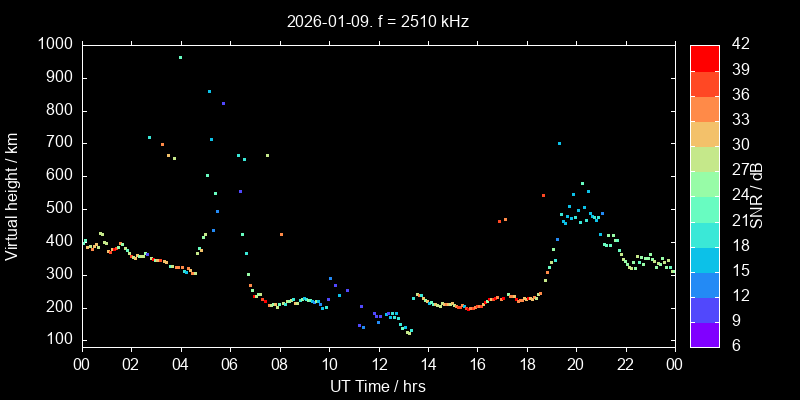Click the 1000 tick label on height axis
The image size is (800, 400).
(x=54, y=44)
